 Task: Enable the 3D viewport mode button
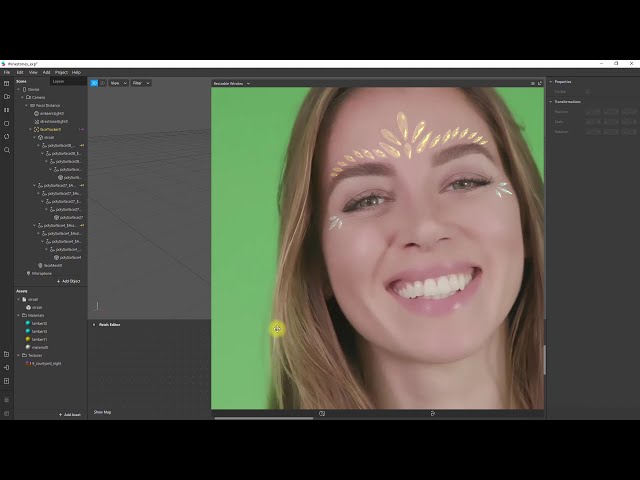[94, 83]
